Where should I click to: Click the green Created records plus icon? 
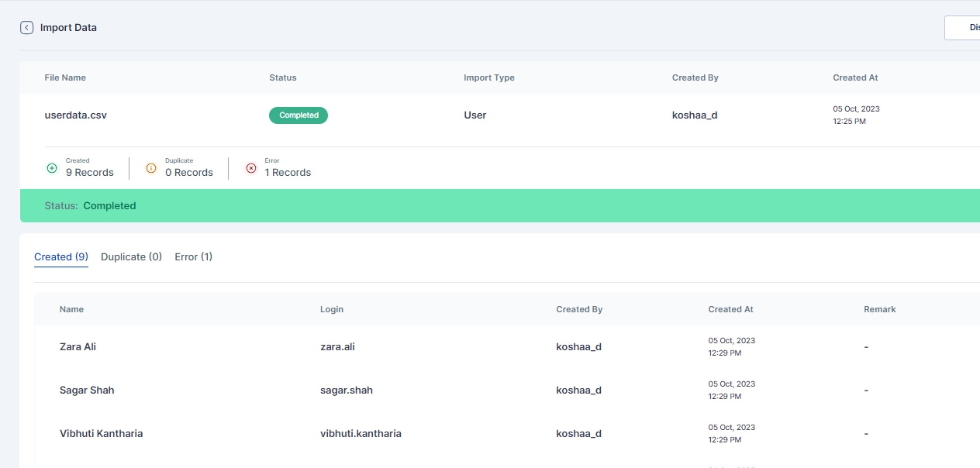pyautogui.click(x=52, y=167)
